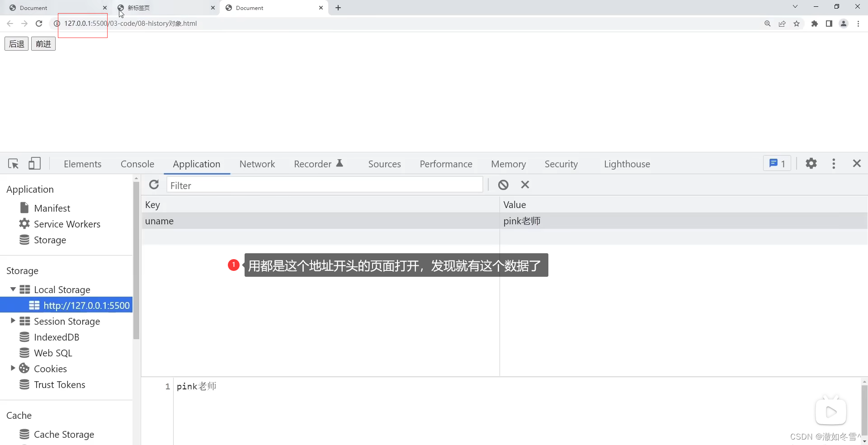Open a new browser tab
868x445 pixels.
coord(338,8)
